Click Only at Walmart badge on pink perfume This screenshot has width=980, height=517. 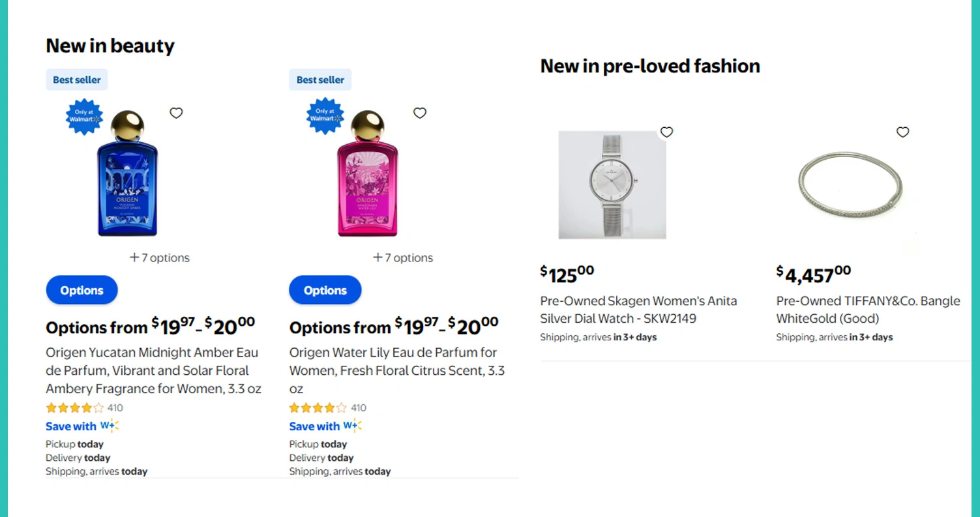click(x=325, y=116)
